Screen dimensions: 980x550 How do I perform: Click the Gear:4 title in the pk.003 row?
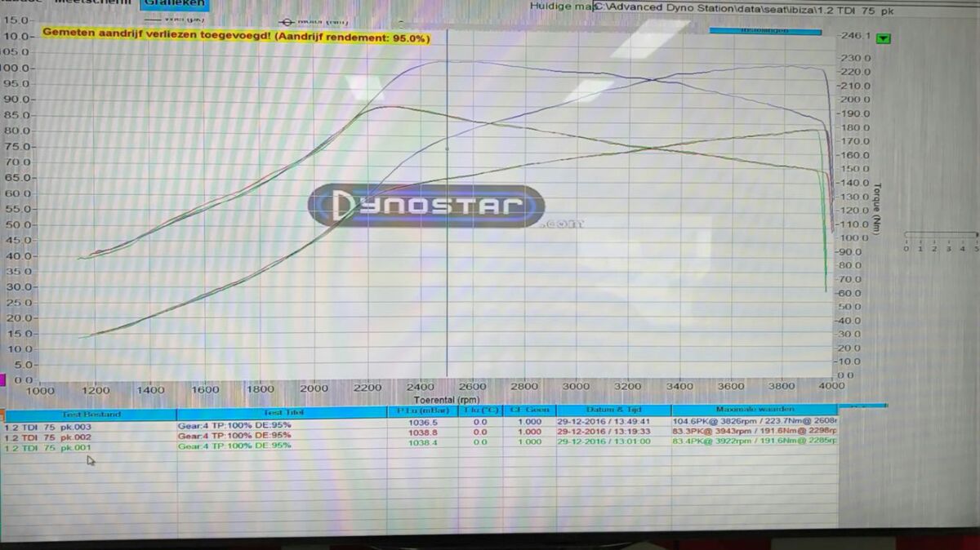point(234,425)
